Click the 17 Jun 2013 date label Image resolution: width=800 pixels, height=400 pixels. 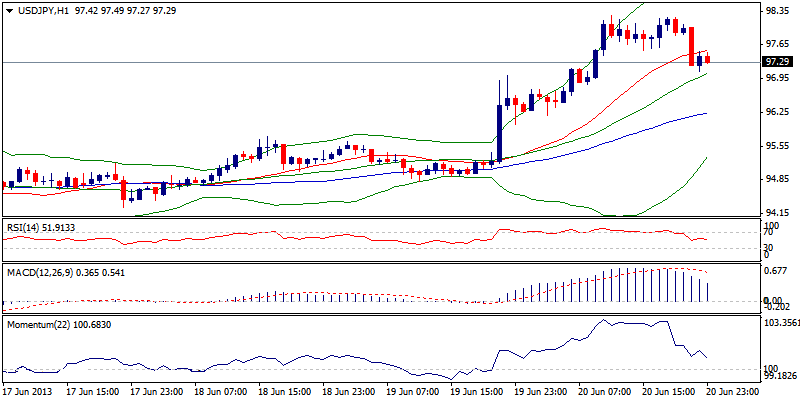tap(28, 391)
